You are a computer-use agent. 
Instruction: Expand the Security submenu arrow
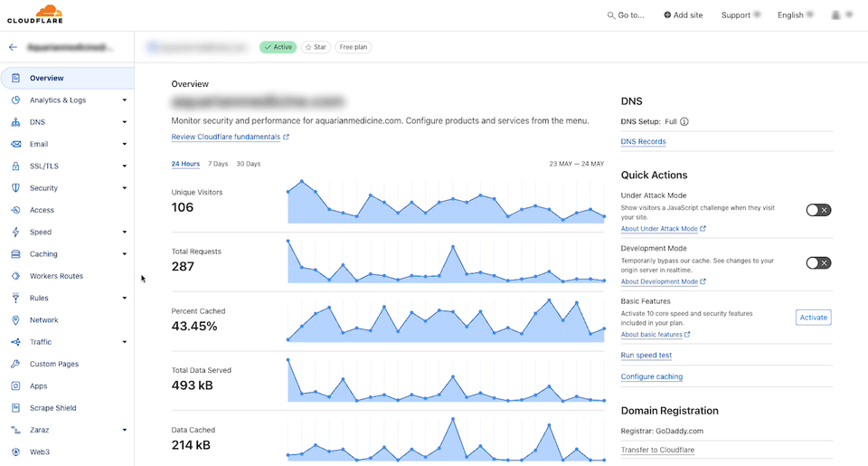coord(125,188)
